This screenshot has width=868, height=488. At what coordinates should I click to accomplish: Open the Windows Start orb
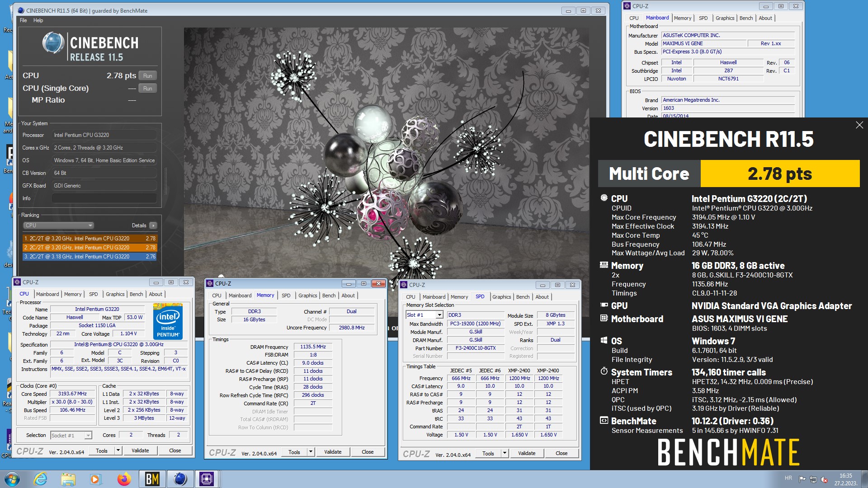click(x=12, y=479)
